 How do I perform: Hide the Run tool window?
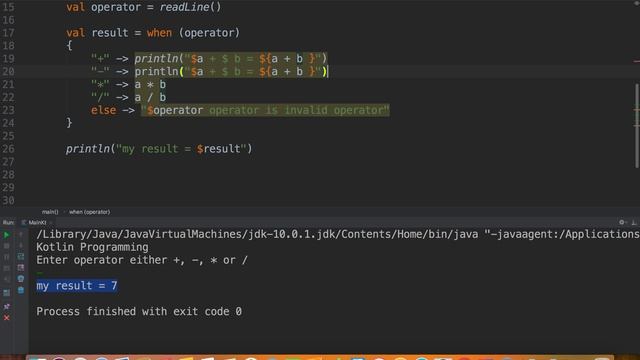(x=634, y=222)
